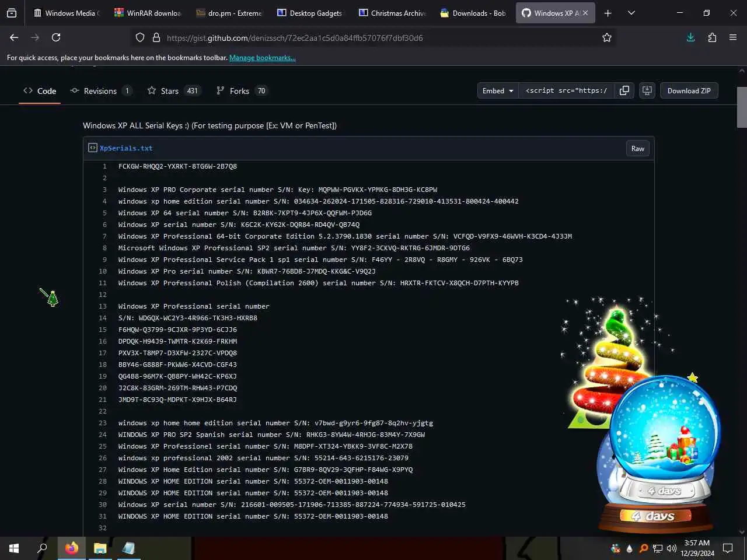Viewport: 747px width, 560px height.
Task: Open the Manage bookmarks link
Action: 262,58
